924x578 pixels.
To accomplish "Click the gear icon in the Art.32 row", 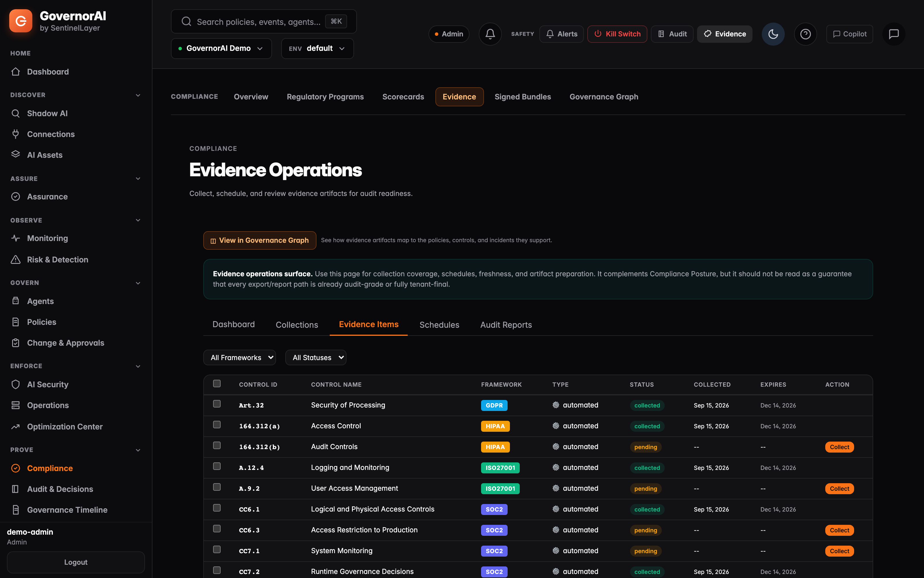I will coord(556,405).
